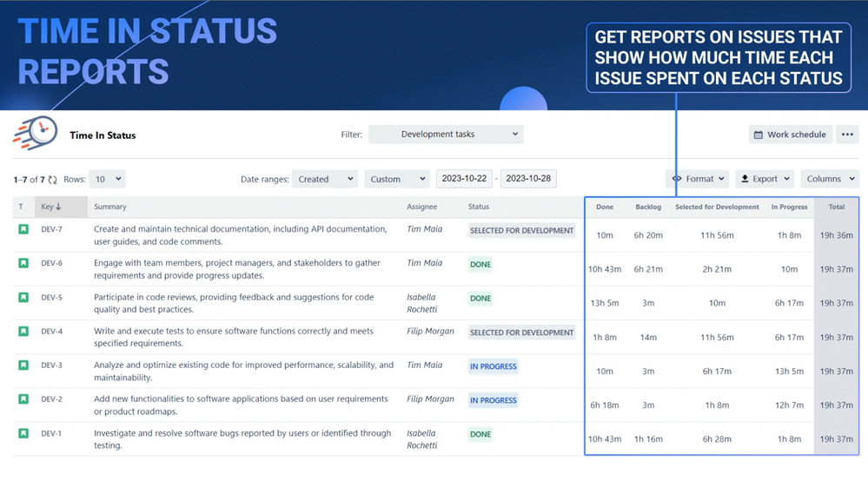Click the Status column header
The width and height of the screenshot is (868, 487).
pyautogui.click(x=478, y=207)
